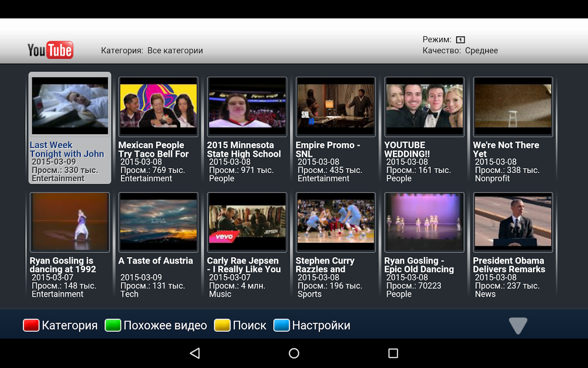Open the Last Week Tonight with John thumbnail
Viewport: 588px width, 368px height.
[70, 106]
